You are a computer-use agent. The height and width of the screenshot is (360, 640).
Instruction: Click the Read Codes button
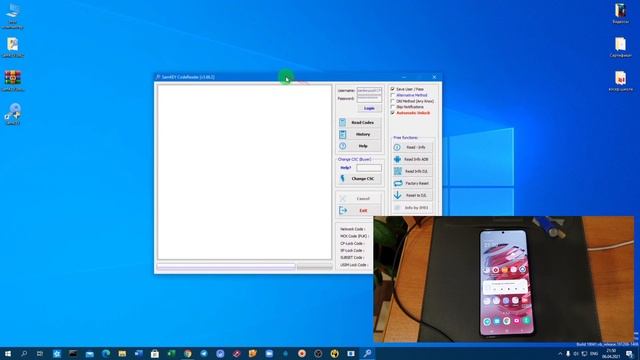pyautogui.click(x=360, y=122)
